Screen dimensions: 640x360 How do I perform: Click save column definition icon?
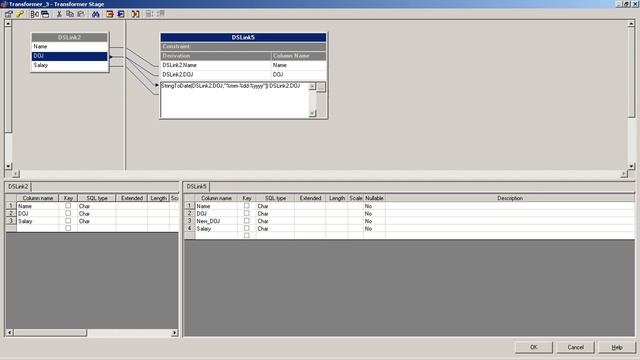click(x=121, y=14)
